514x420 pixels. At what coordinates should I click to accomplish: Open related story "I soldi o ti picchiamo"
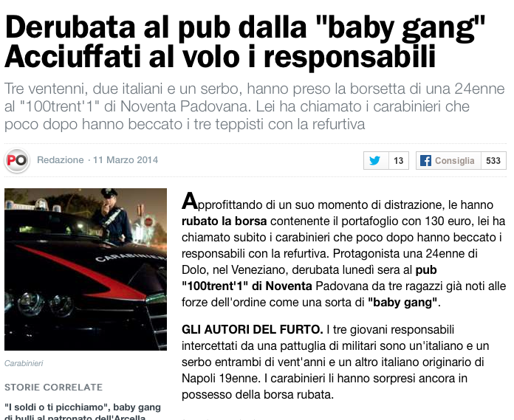[x=83, y=412]
